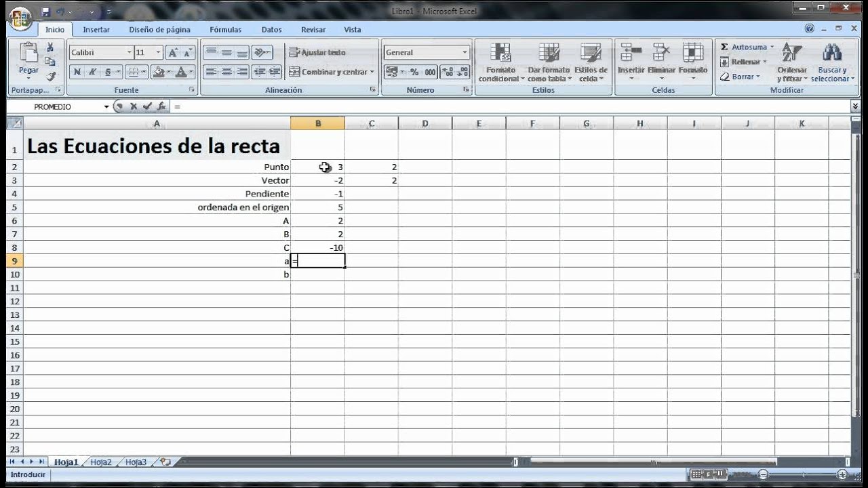Center text horizontally

pos(226,72)
